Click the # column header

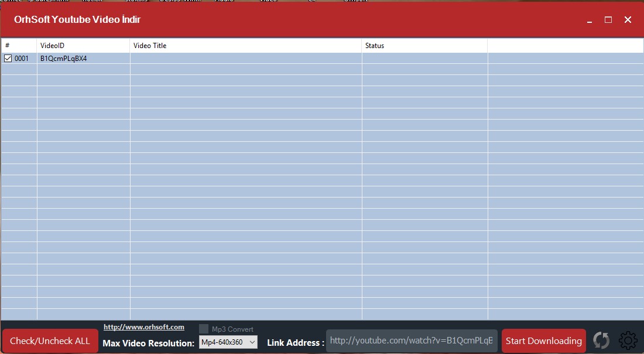click(19, 46)
